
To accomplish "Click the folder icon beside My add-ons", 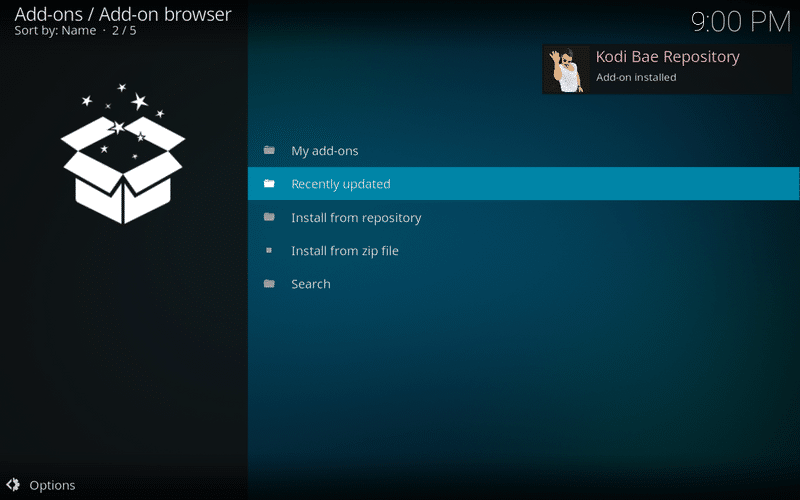I will point(269,151).
